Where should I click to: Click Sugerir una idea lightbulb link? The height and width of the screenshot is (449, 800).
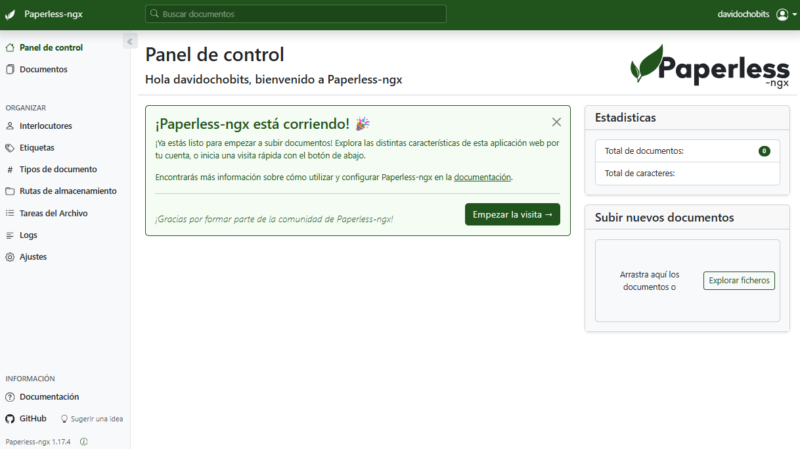coord(92,418)
